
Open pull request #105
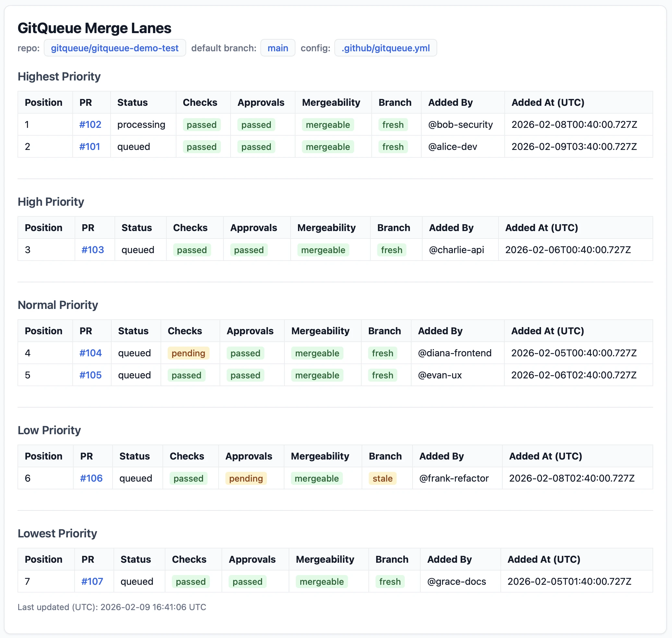coord(90,375)
